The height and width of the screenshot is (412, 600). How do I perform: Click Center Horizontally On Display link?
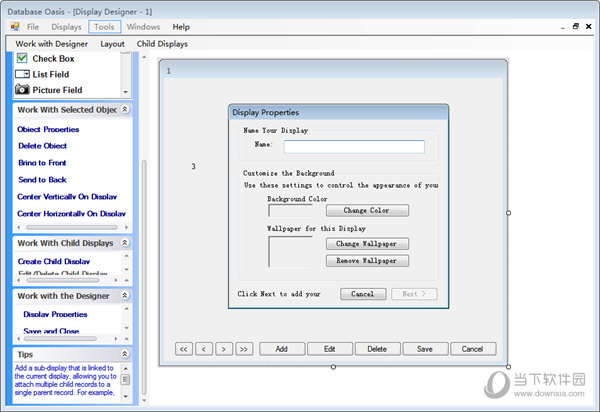pyautogui.click(x=71, y=213)
